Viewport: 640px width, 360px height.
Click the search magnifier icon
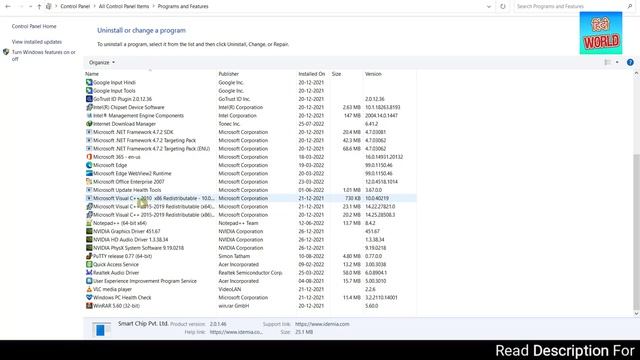coord(630,7)
